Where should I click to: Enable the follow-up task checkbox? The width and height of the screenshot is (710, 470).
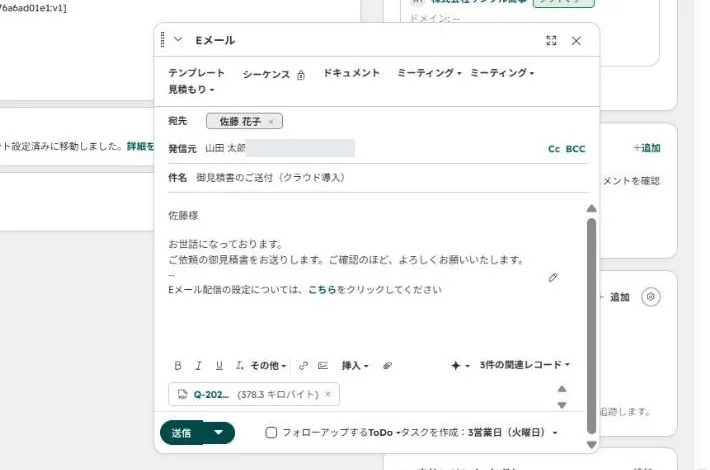[271, 432]
